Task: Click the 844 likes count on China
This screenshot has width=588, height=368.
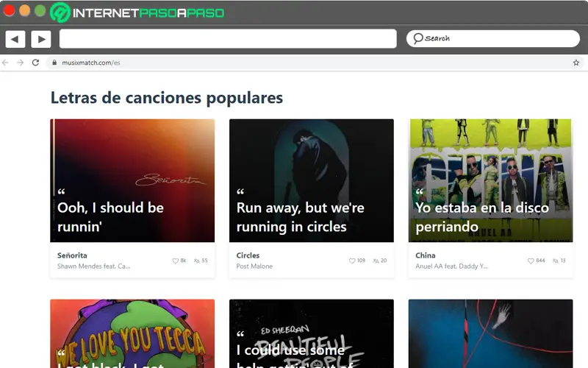Action: pos(540,261)
